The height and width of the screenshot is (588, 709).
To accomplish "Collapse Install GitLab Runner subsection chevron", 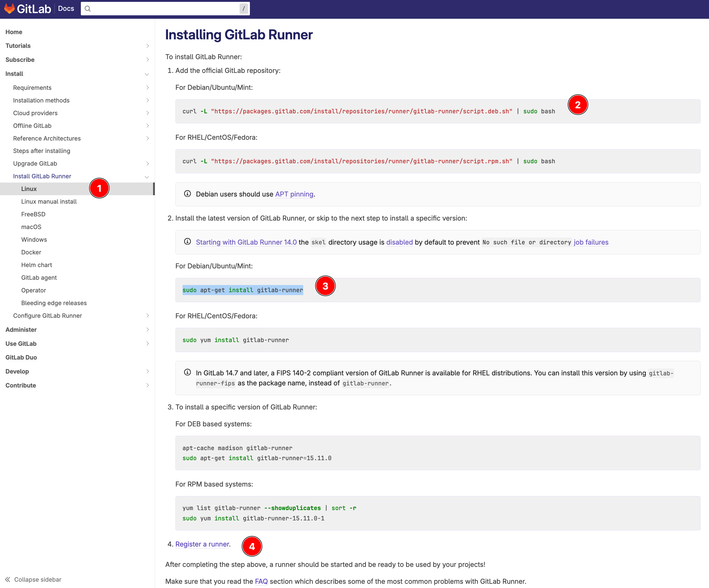I will click(x=147, y=176).
